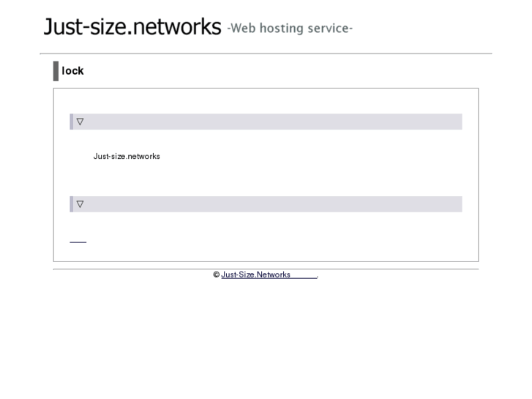Image resolution: width=532 pixels, height=399 pixels.
Task: Open the Just-Size.Networks footer link
Action: point(256,275)
